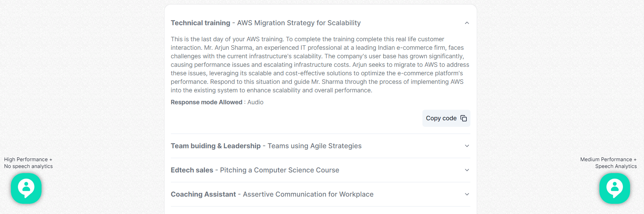Screen dimensions: 644x214
Task: Click "Teams using Agile Strategies" subtitle
Action: tap(315, 146)
